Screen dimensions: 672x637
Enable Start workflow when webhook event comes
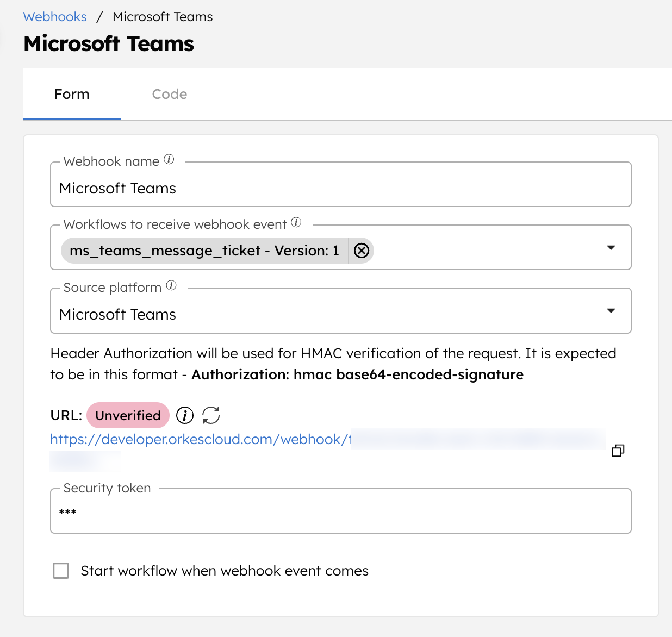tap(60, 571)
